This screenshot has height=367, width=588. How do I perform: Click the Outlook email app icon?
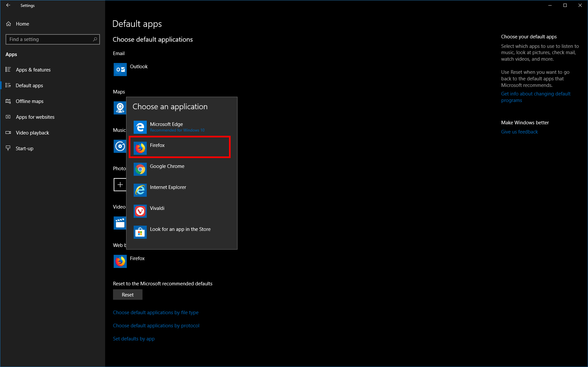(x=120, y=70)
